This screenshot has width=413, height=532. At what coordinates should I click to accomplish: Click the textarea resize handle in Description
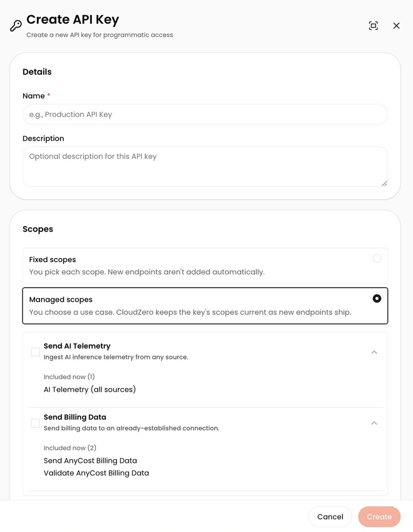click(x=384, y=183)
